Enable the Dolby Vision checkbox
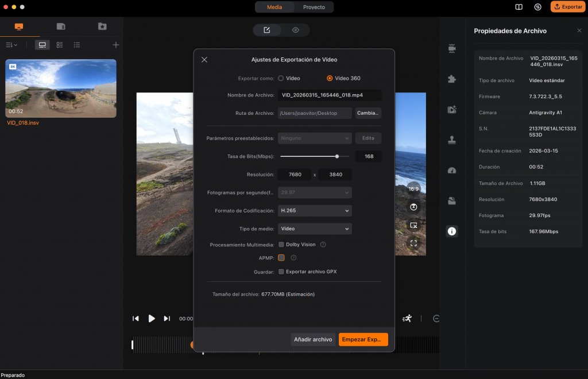This screenshot has width=588, height=379. click(x=280, y=244)
